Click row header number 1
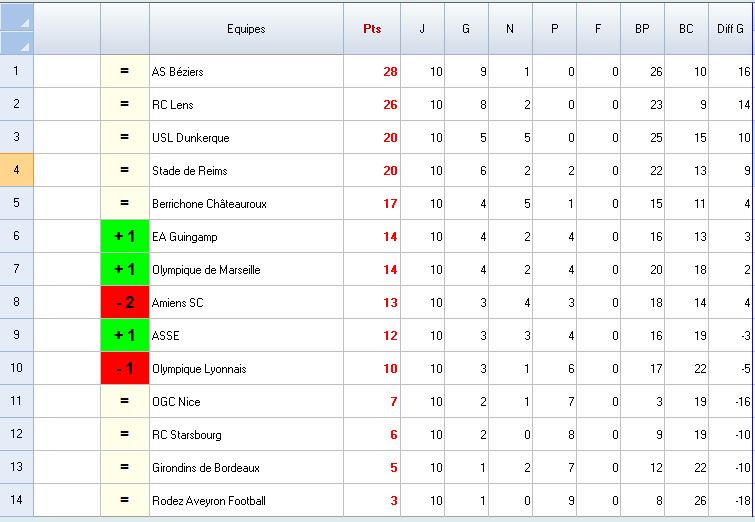Viewport: 755px width, 522px height. [x=17, y=71]
